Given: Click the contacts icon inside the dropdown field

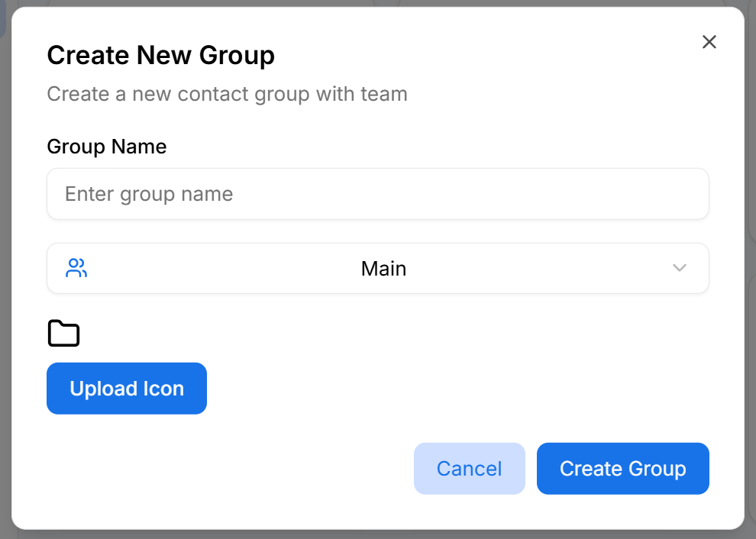Looking at the screenshot, I should 76,268.
